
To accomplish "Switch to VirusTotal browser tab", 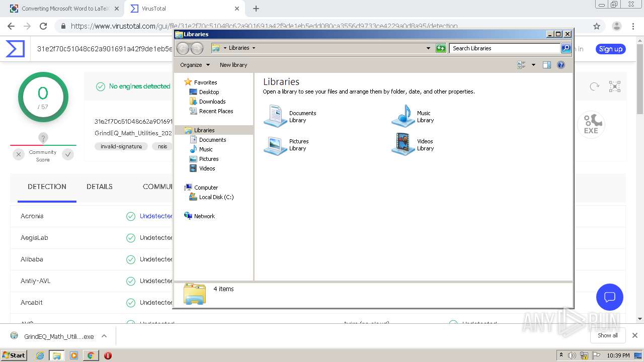I will click(x=184, y=9).
